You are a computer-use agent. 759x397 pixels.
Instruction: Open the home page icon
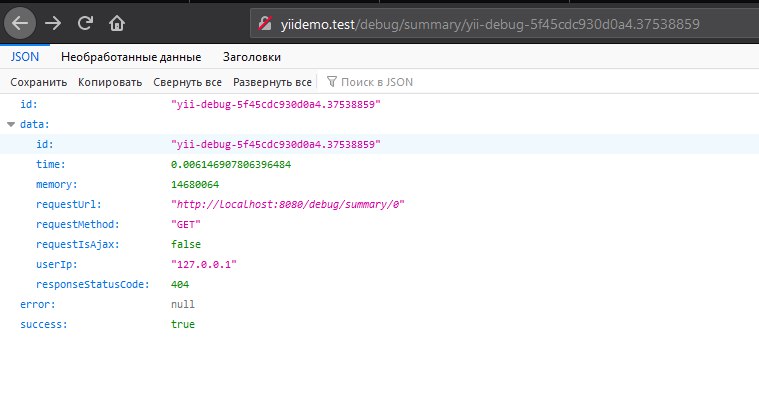click(x=117, y=23)
